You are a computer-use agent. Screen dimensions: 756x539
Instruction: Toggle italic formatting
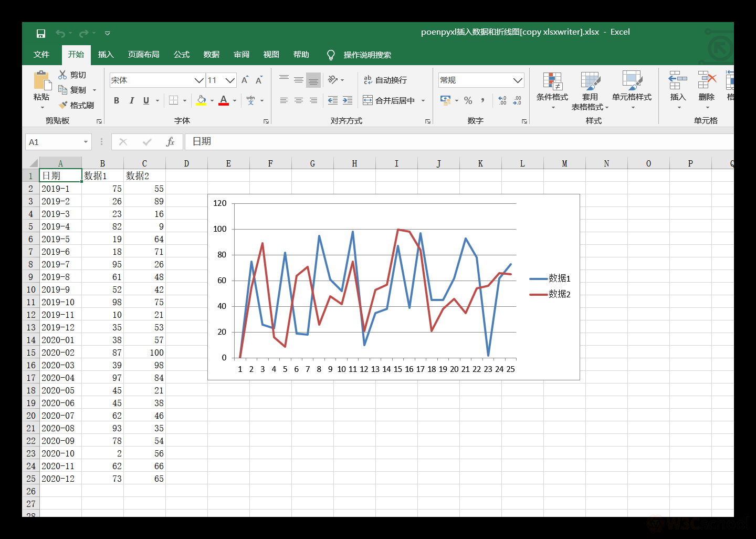(x=132, y=100)
